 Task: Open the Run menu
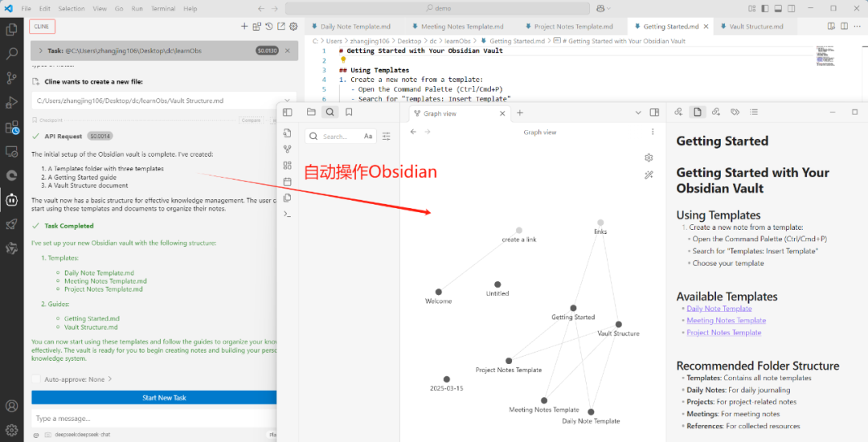tap(137, 8)
